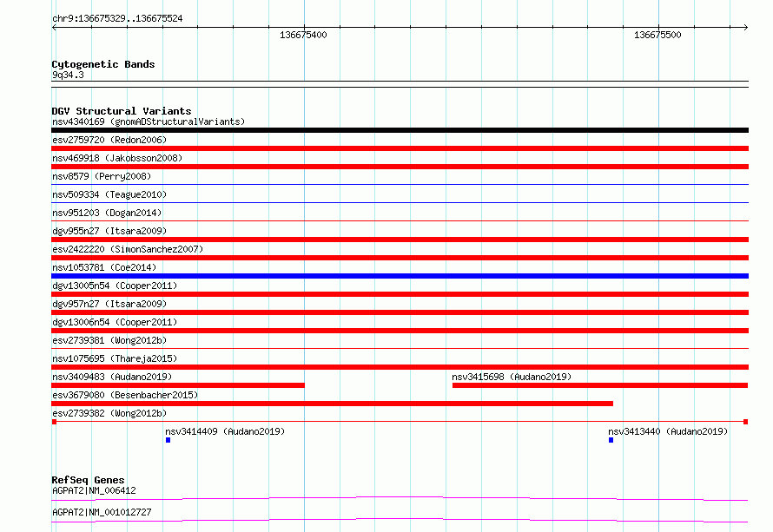The image size is (773, 532).
Task: Click the black bar of nsv4340169
Action: point(400,130)
